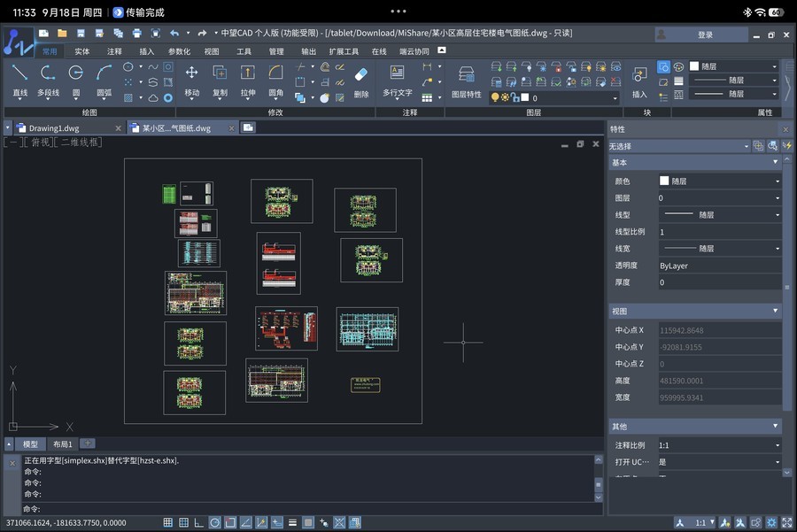Toggle polar tracking in status bar
Screen dimensions: 797x532
[215, 523]
